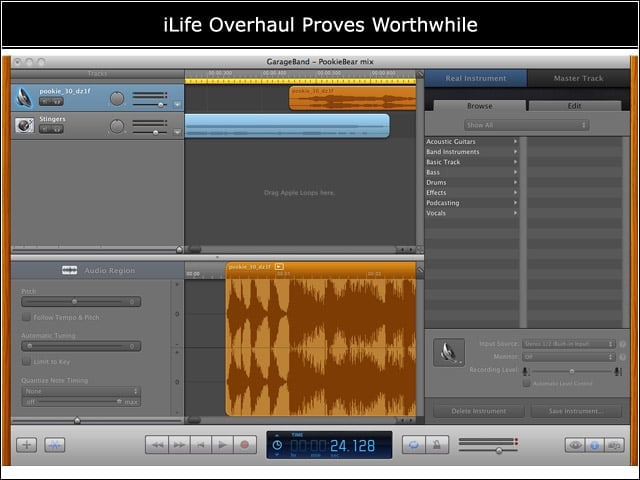Click the Audio Region waveform icon
Screen dimensions: 640x480
(69, 270)
